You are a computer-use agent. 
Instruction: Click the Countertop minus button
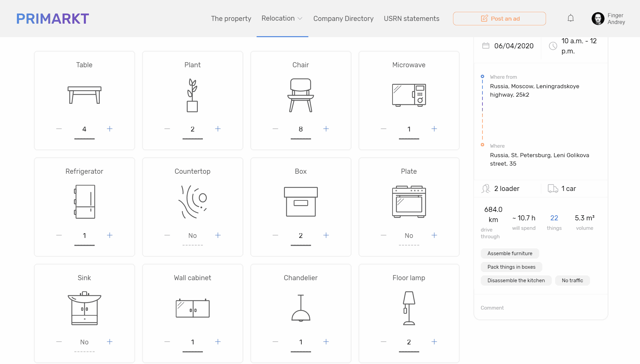167,235
